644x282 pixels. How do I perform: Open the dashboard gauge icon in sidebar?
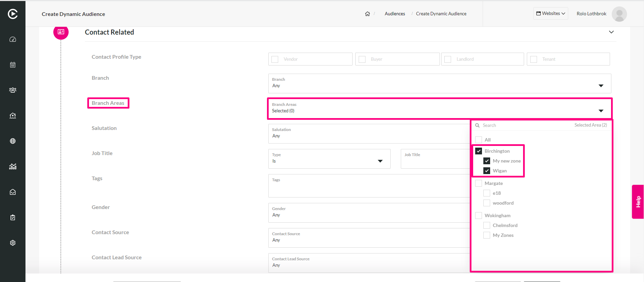pyautogui.click(x=13, y=39)
